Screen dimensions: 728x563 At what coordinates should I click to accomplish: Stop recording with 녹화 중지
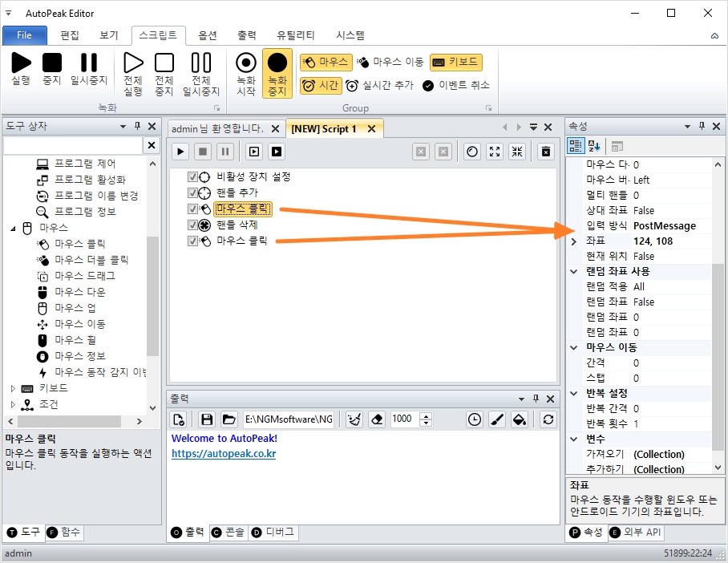click(277, 74)
